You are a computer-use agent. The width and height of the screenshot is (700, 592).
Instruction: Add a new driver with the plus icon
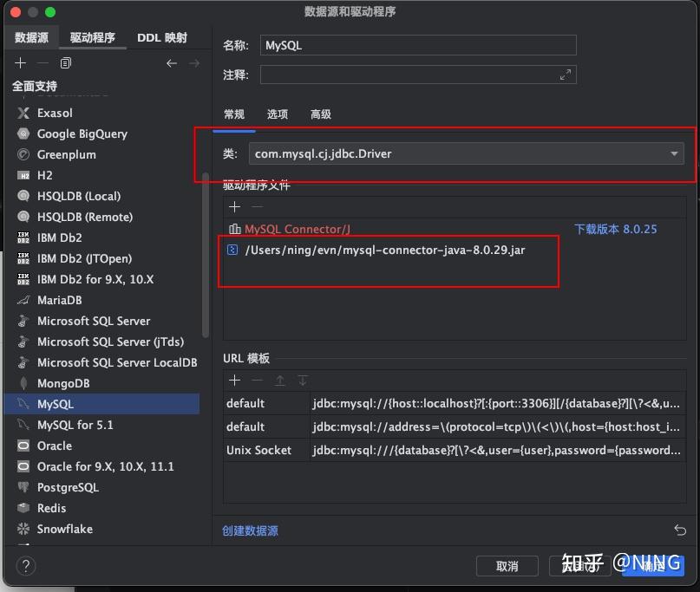[x=20, y=62]
